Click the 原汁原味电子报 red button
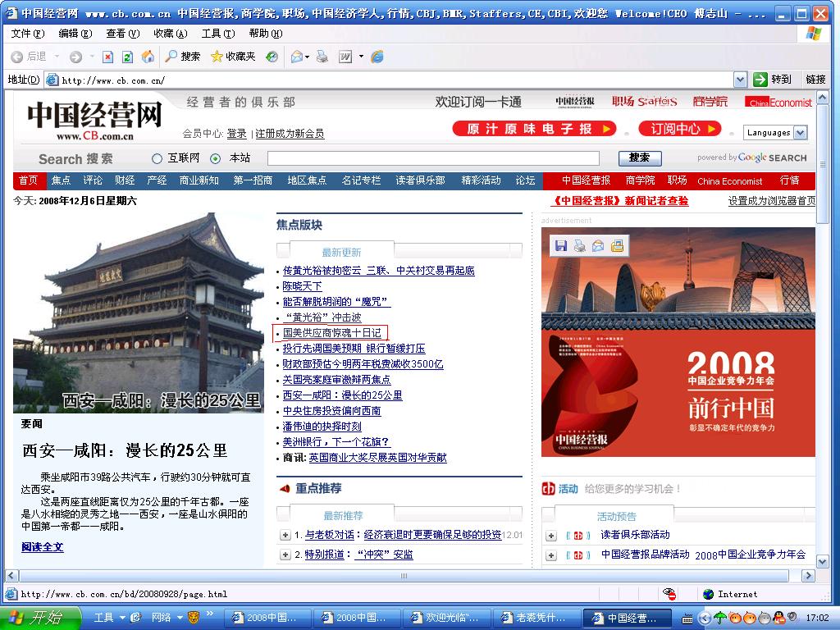The image size is (840, 630). pyautogui.click(x=534, y=129)
